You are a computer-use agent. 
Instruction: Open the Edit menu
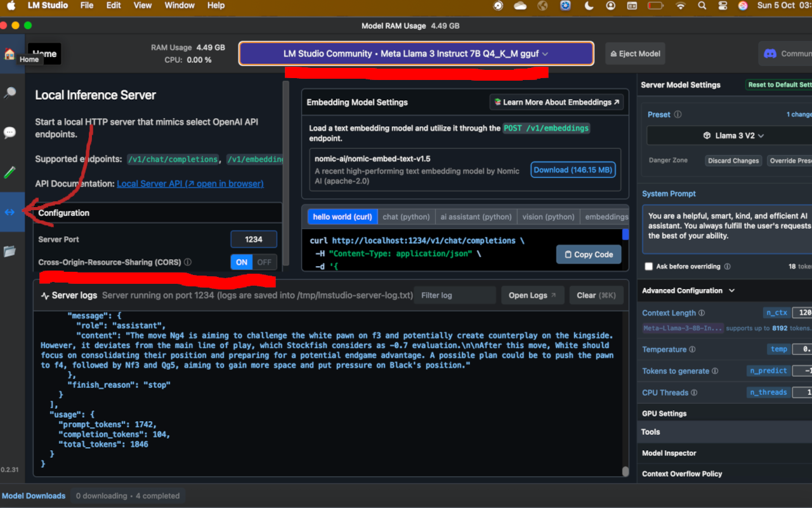point(114,6)
